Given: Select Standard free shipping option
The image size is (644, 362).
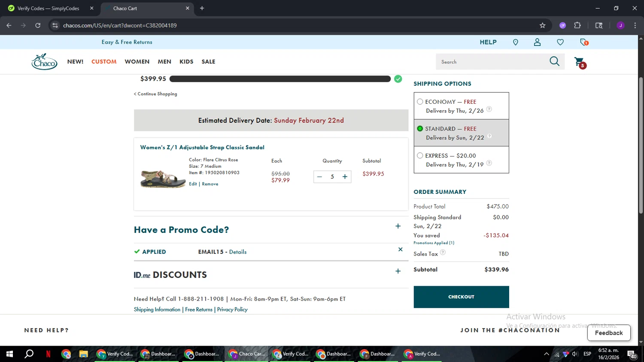Looking at the screenshot, I should pyautogui.click(x=420, y=129).
